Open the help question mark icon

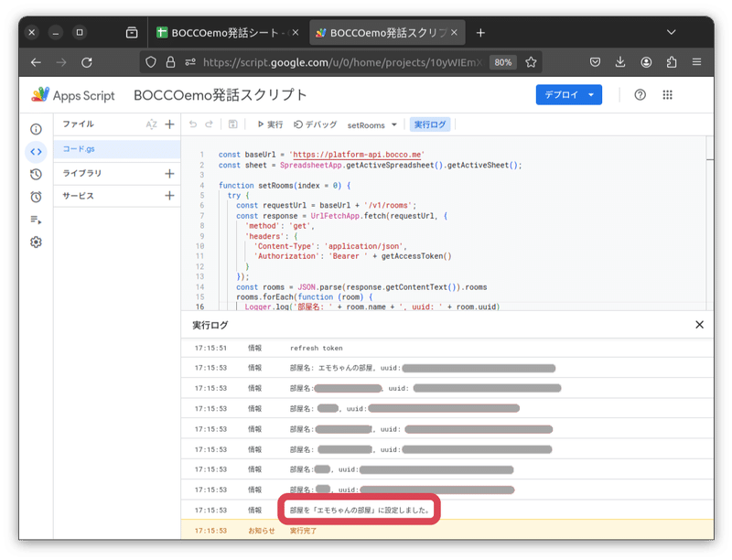click(640, 95)
